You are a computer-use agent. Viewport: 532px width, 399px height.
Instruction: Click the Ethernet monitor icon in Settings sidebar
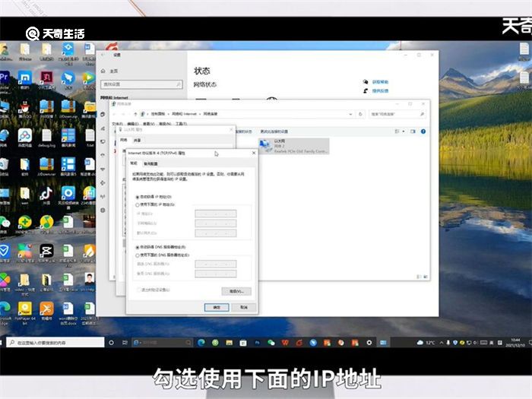(103, 141)
